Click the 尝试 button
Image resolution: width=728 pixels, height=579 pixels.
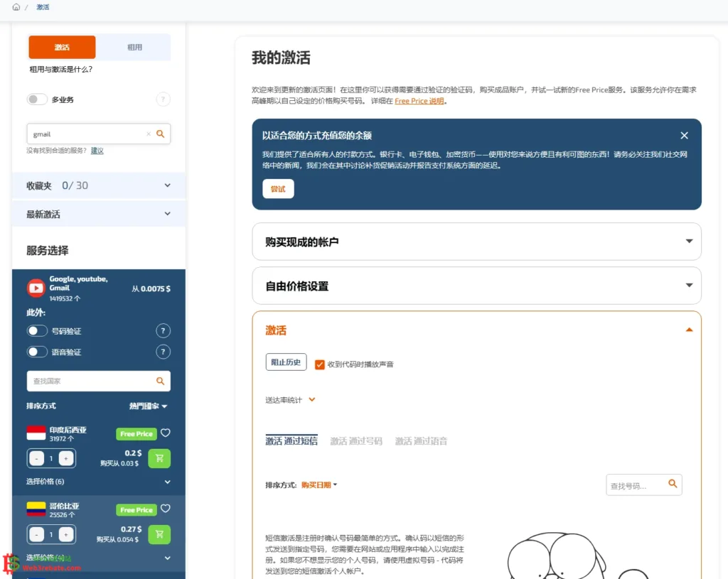pos(278,189)
